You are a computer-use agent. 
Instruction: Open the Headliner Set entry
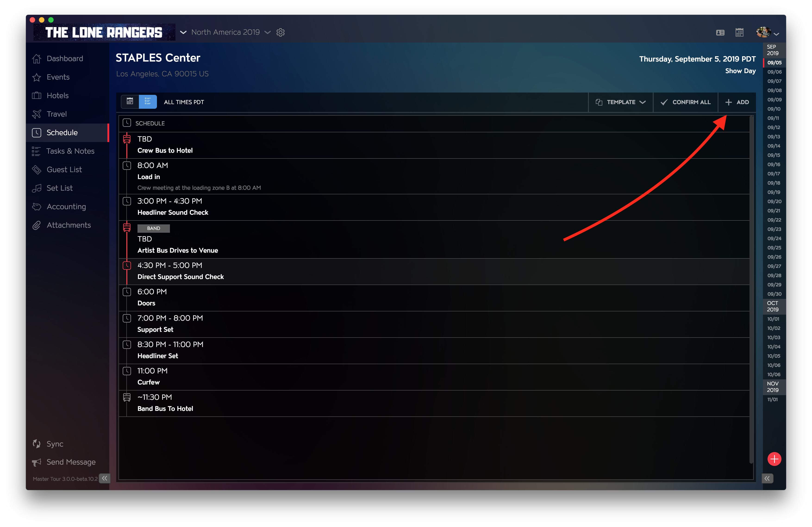tap(434, 350)
